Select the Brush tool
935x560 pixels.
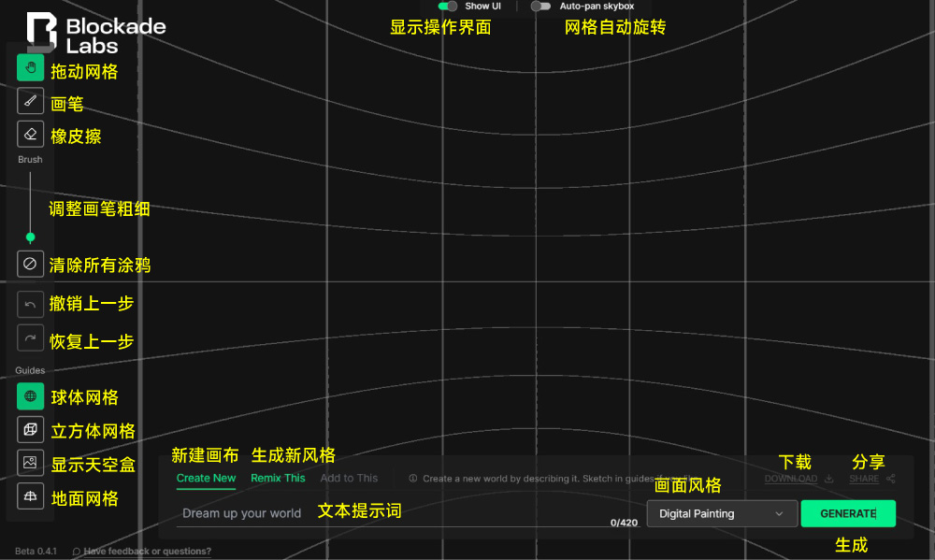coord(30,100)
